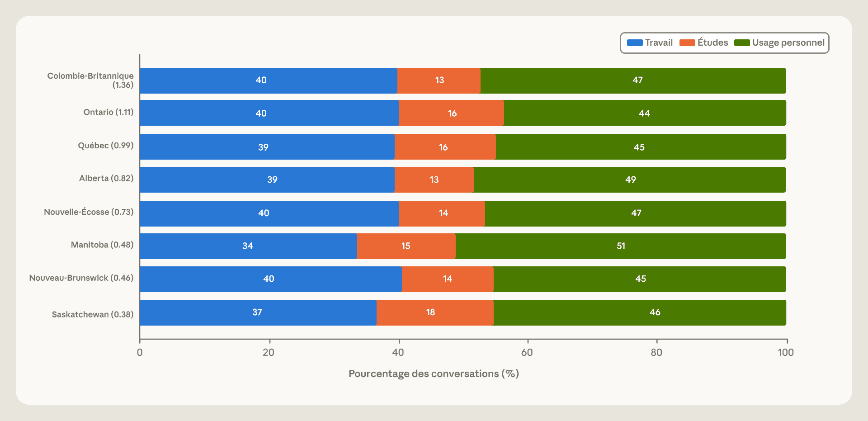The height and width of the screenshot is (421, 868).
Task: Click the Pourcentage des conversations axis title
Action: coord(434,374)
